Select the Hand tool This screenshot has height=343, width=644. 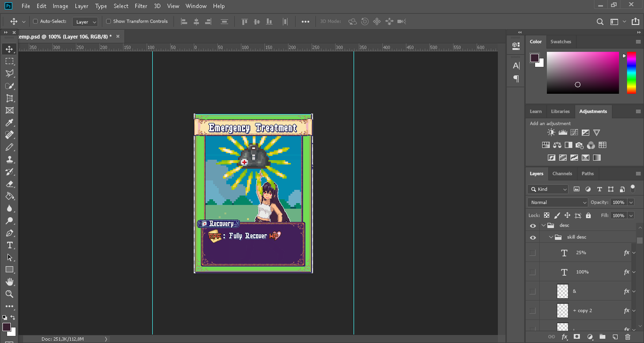pyautogui.click(x=9, y=282)
